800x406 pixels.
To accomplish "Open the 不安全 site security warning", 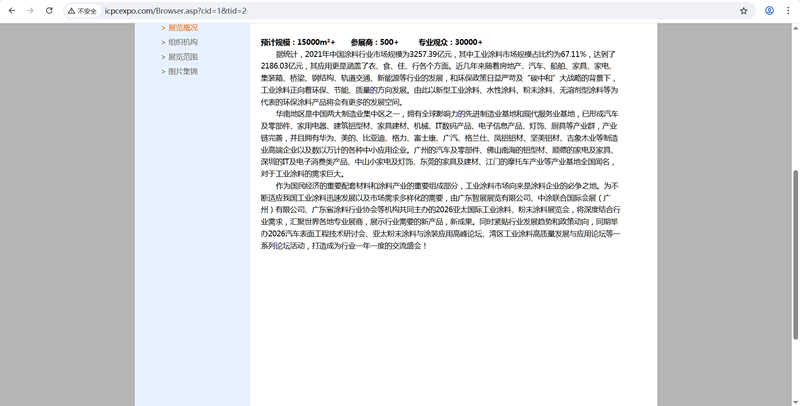I will (82, 10).
